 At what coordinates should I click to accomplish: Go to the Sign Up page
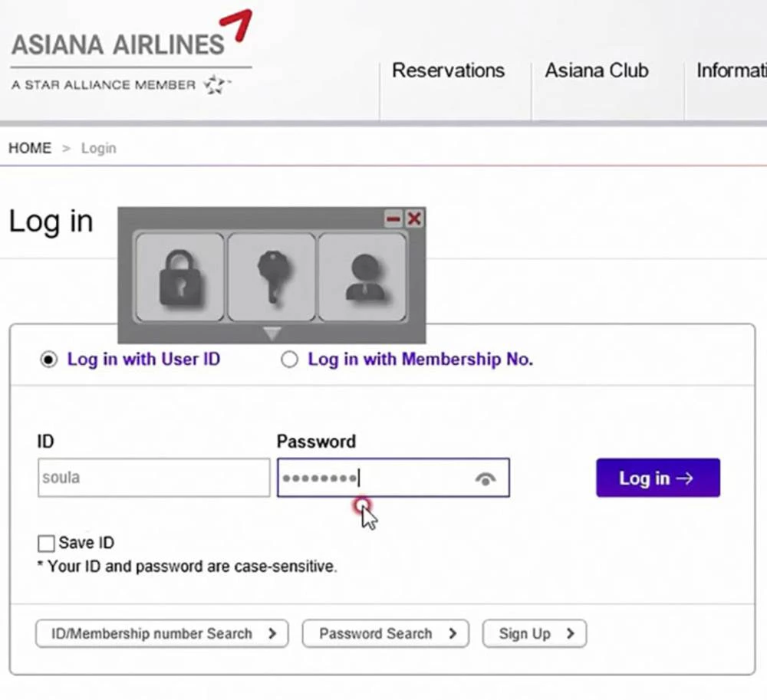pos(534,634)
